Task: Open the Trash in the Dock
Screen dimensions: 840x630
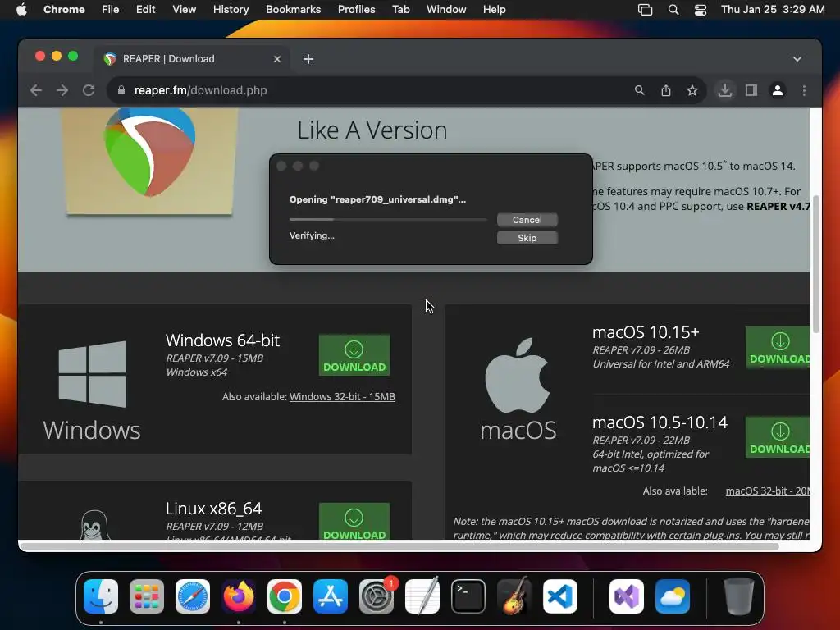Action: pyautogui.click(x=739, y=596)
